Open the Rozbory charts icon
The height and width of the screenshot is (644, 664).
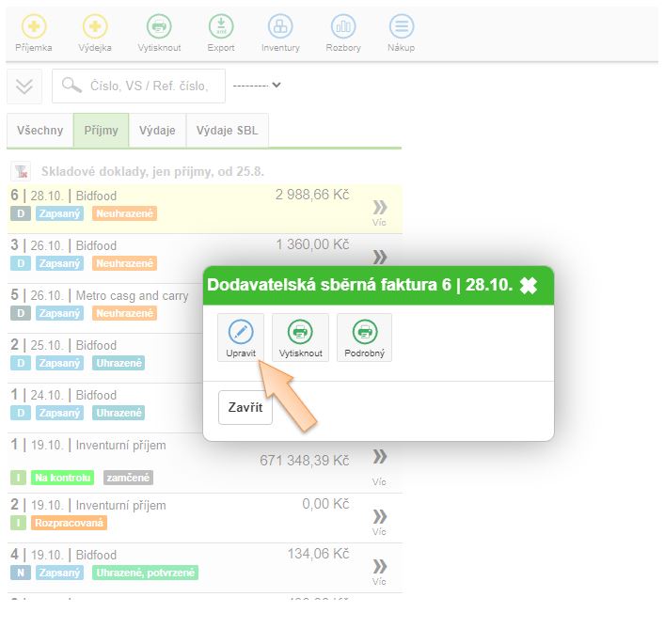point(343,27)
